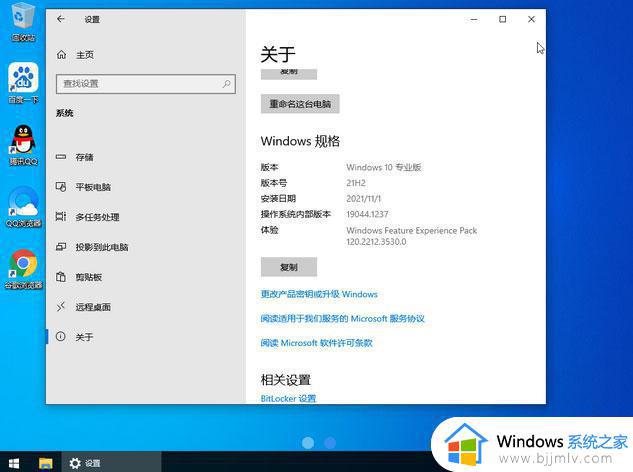This screenshot has height=472, width=633.
Task: Minimize the Settings window
Action: click(474, 19)
